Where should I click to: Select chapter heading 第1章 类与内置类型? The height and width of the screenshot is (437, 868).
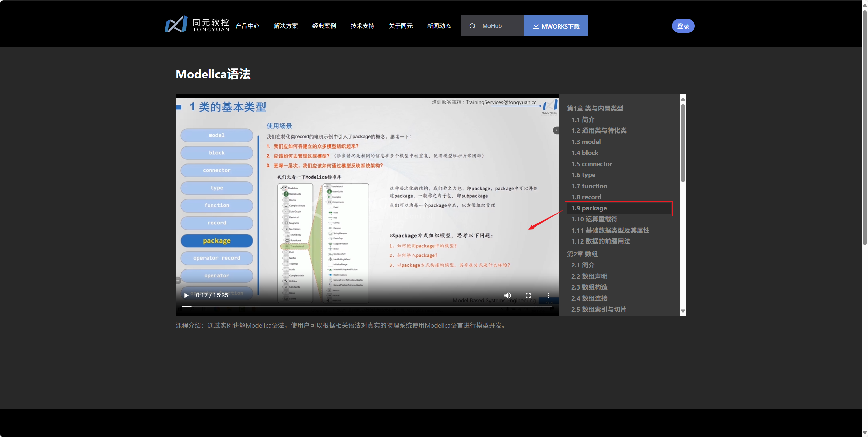[x=595, y=108]
